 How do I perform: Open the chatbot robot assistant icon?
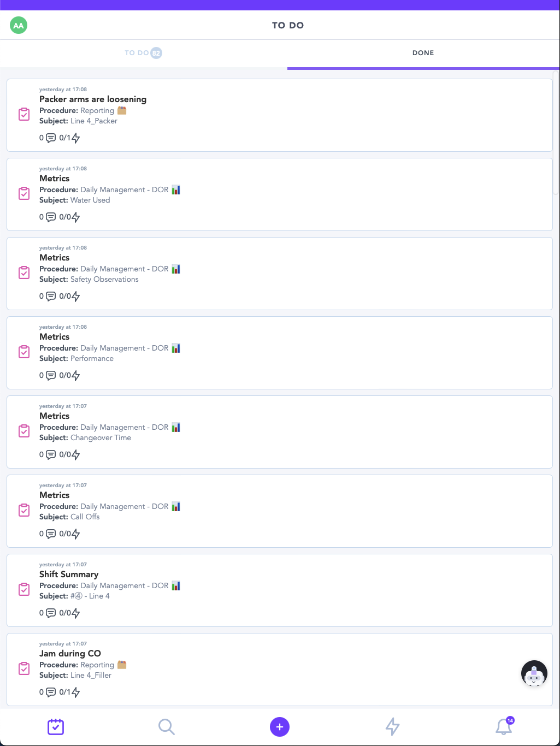coord(534,673)
